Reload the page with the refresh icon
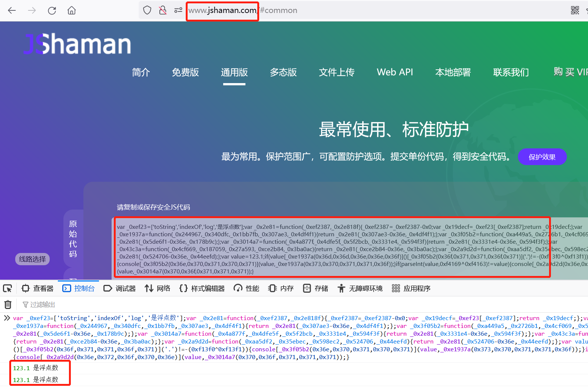This screenshot has width=588, height=388. (52, 10)
